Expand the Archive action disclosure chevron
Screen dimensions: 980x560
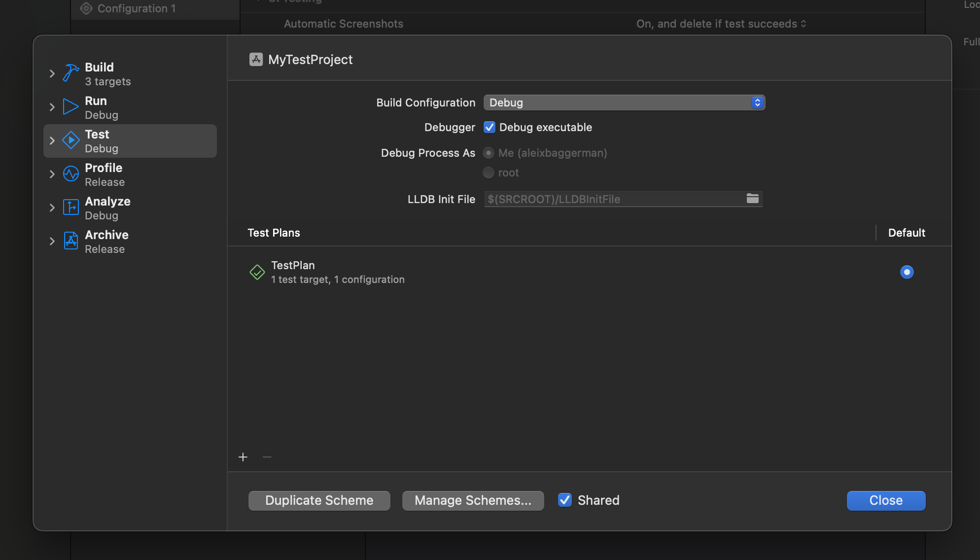52,241
